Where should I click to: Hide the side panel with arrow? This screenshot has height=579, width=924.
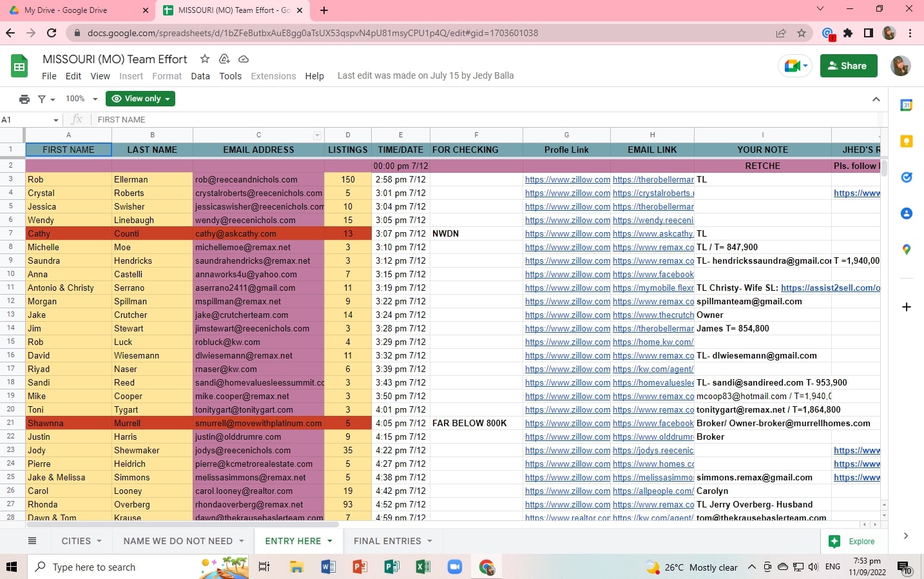click(x=906, y=536)
